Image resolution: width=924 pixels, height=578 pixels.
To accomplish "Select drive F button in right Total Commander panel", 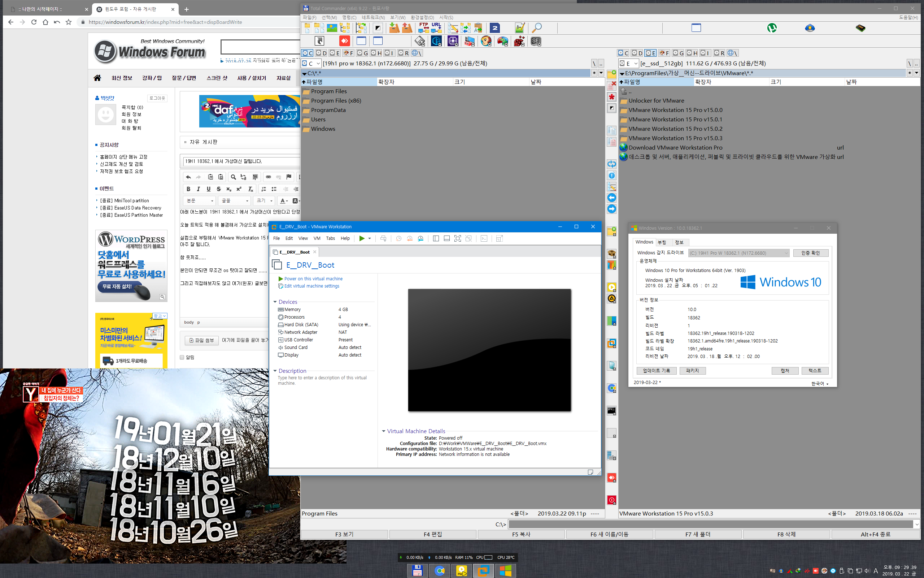I will click(664, 53).
